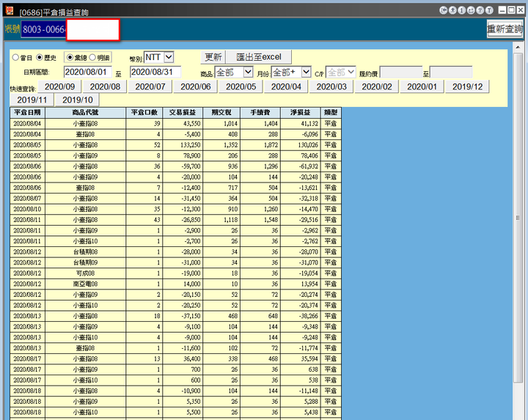Sort by 平倉日期 column header
The image size is (528, 420).
(x=27, y=112)
